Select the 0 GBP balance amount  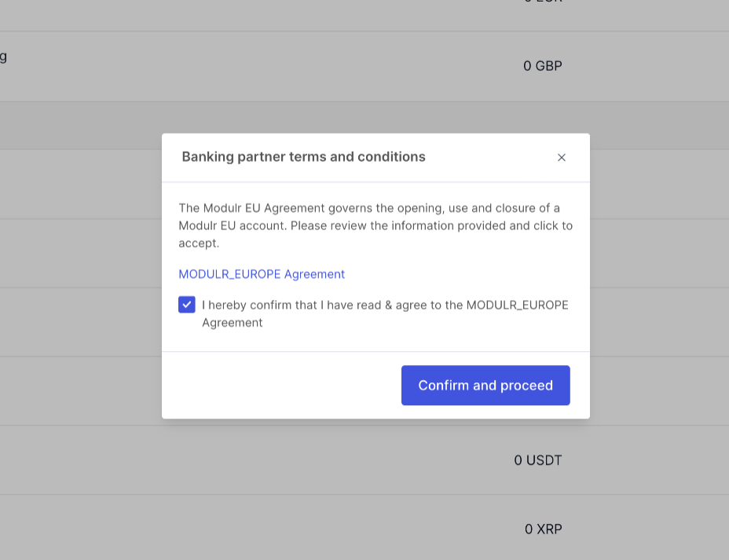click(x=543, y=66)
